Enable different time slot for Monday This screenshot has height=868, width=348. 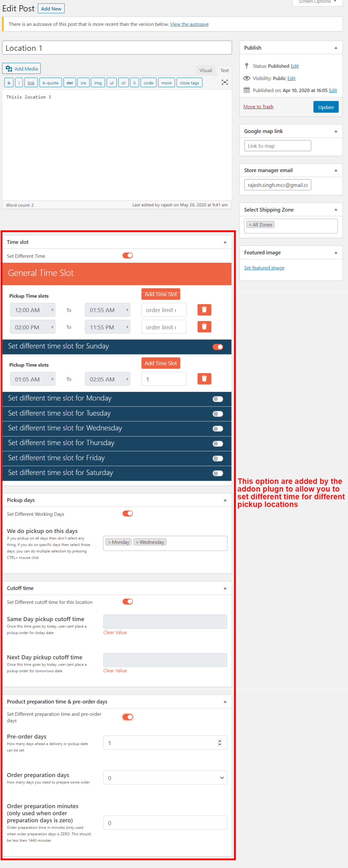point(218,399)
